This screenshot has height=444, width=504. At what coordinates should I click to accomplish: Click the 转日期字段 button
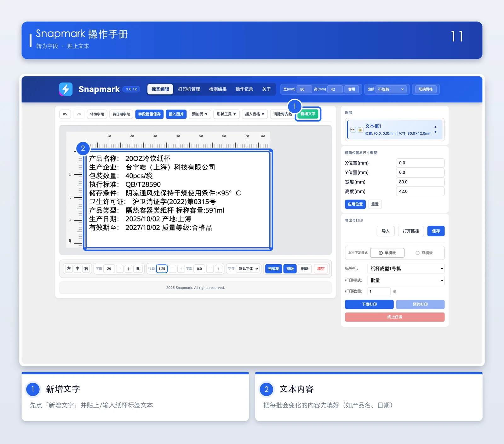pyautogui.click(x=121, y=114)
